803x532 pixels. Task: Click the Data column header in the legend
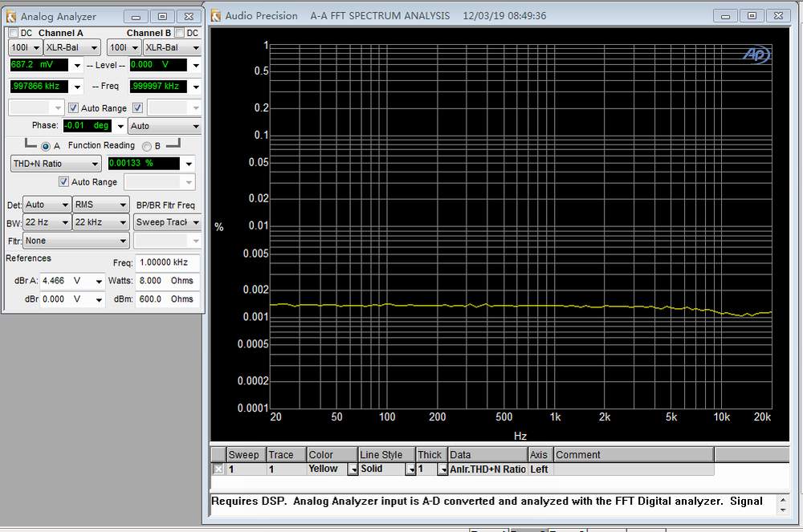(x=488, y=455)
